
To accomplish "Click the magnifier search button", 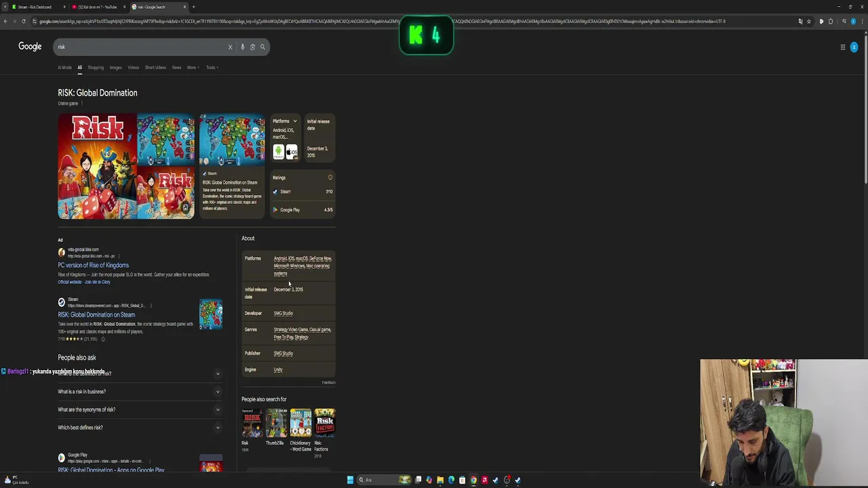I will click(x=262, y=47).
